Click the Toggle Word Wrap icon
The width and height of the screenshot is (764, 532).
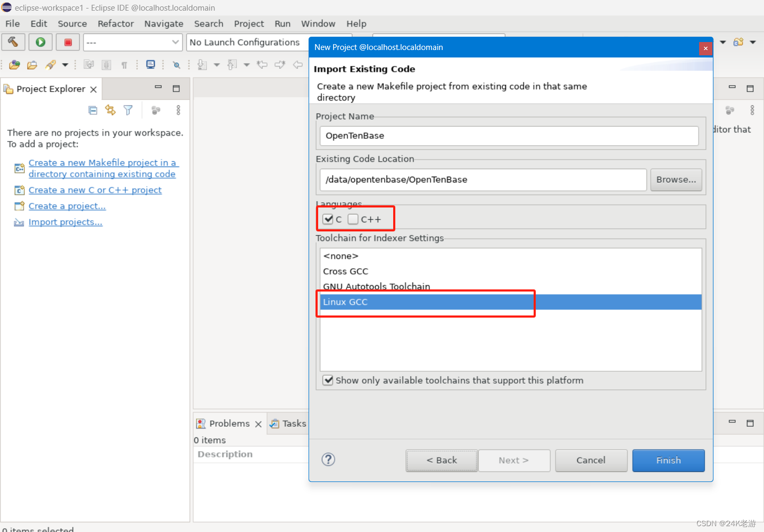tap(89, 65)
